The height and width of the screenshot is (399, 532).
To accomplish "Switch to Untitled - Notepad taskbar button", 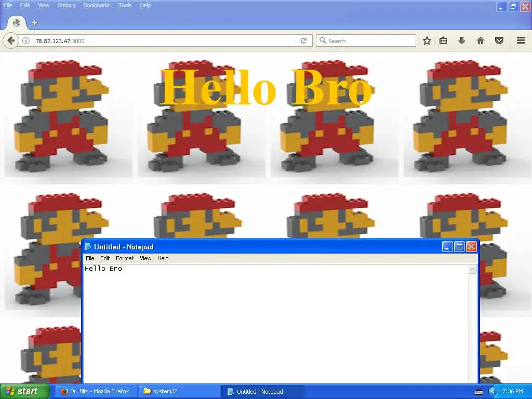I will [x=262, y=392].
